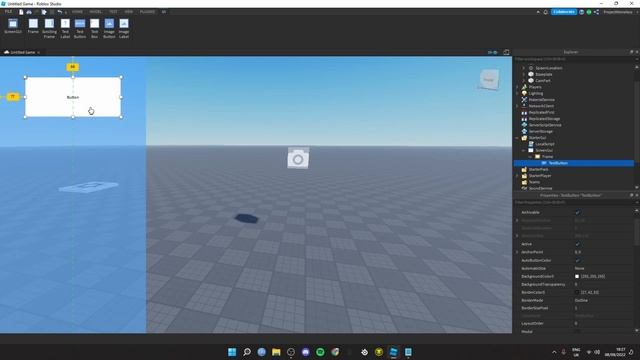Screen dimensions: 640x360
Task: Insert a Text Box element
Action: coord(94,28)
